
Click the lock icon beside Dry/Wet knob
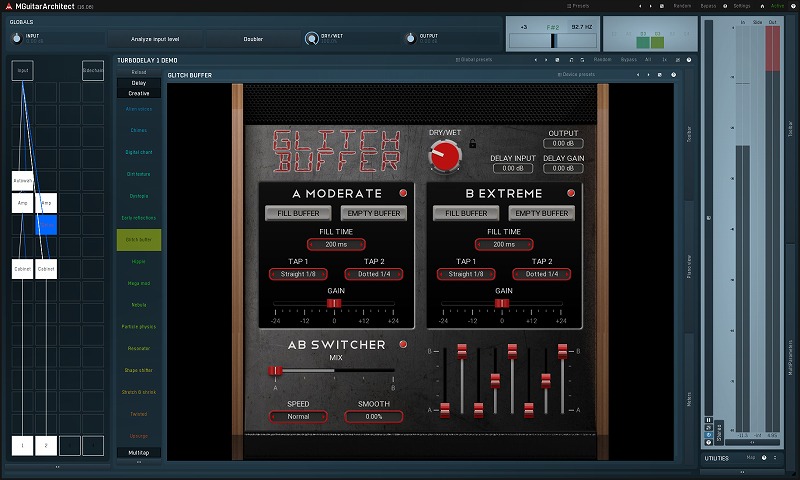472,144
